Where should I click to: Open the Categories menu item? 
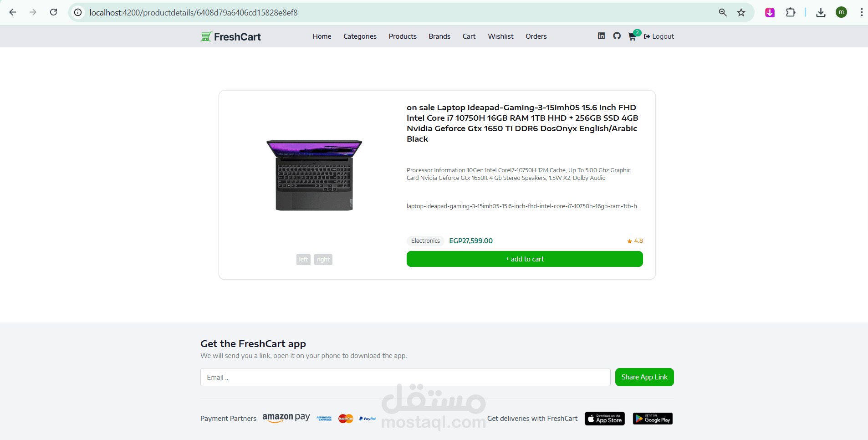(x=360, y=36)
